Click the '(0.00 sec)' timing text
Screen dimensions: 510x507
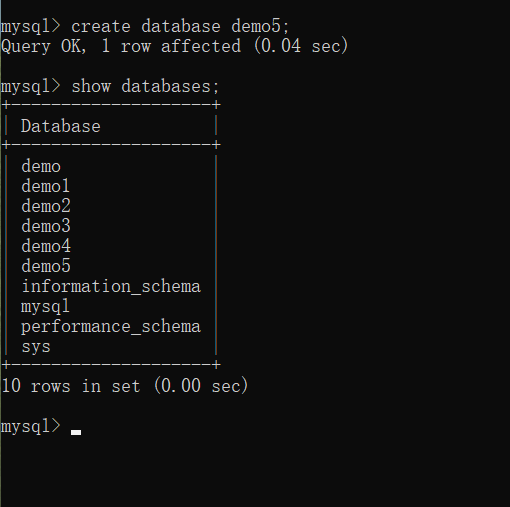(201, 386)
